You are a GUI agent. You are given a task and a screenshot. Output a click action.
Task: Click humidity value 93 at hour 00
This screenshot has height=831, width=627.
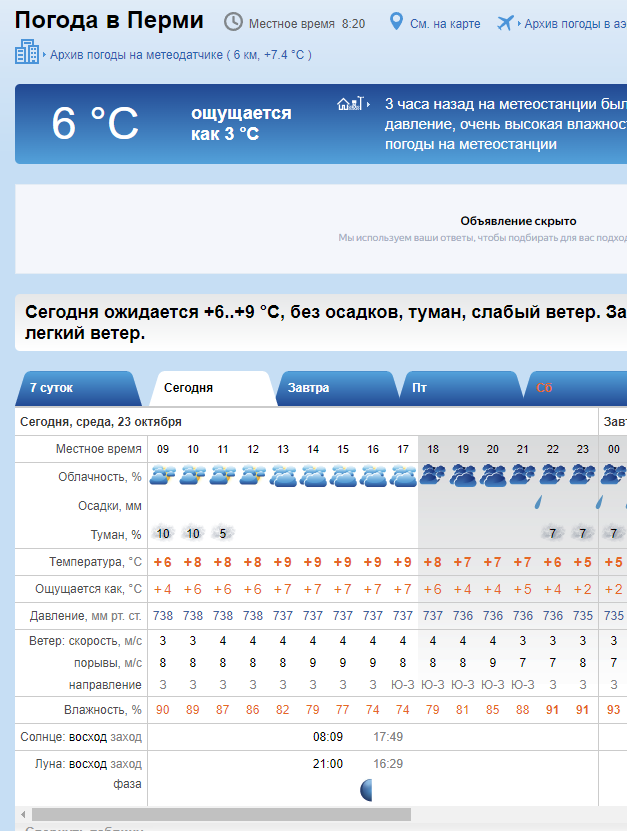click(x=613, y=710)
